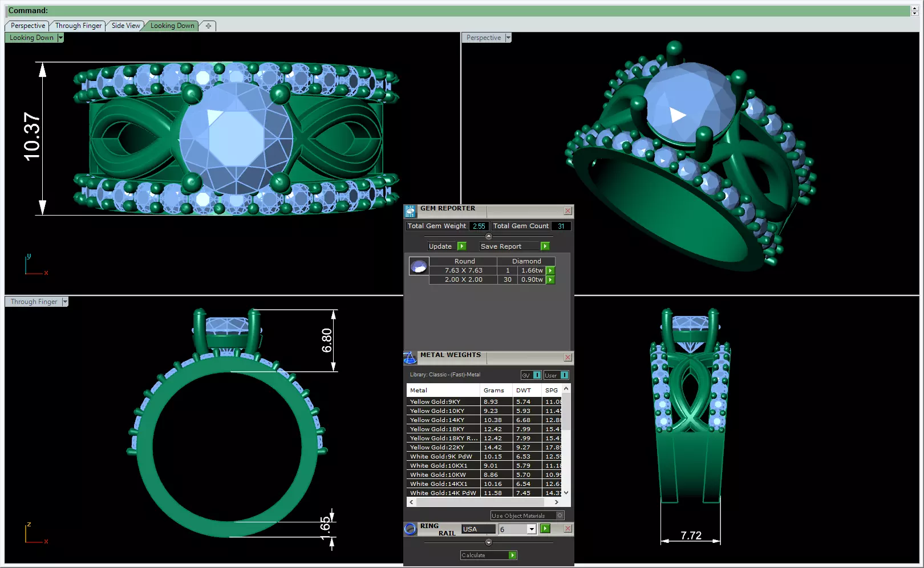Image resolution: width=924 pixels, height=568 pixels.
Task: Click scroll-up arrow of metal list
Action: click(566, 388)
